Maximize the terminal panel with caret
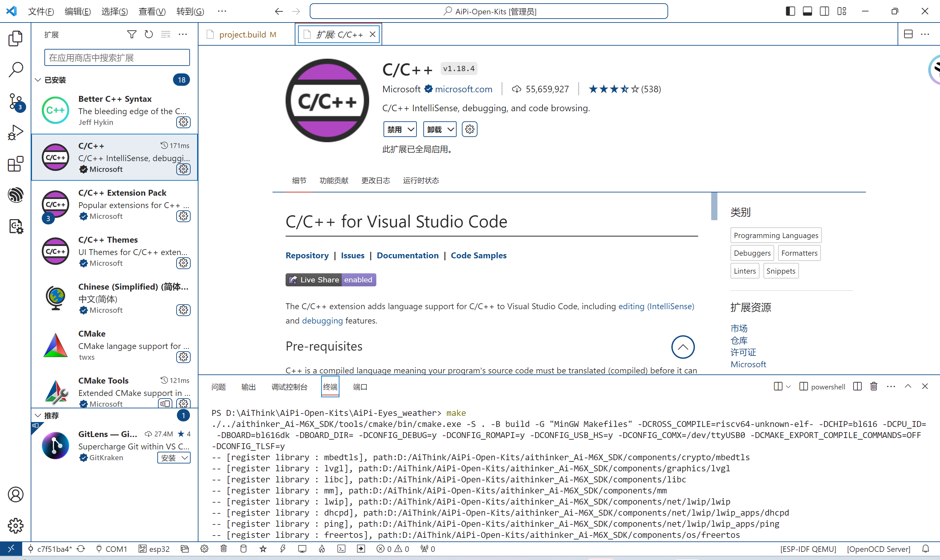This screenshot has height=560, width=940. (908, 386)
